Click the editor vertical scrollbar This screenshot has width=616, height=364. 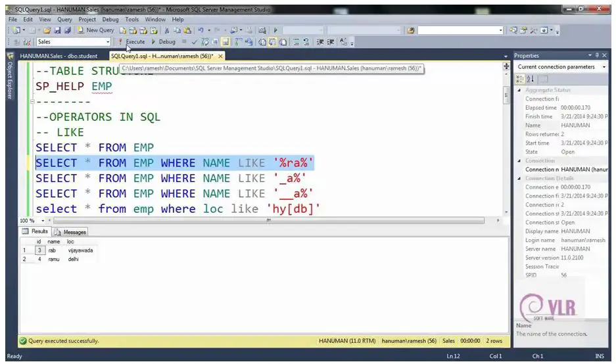(506, 95)
